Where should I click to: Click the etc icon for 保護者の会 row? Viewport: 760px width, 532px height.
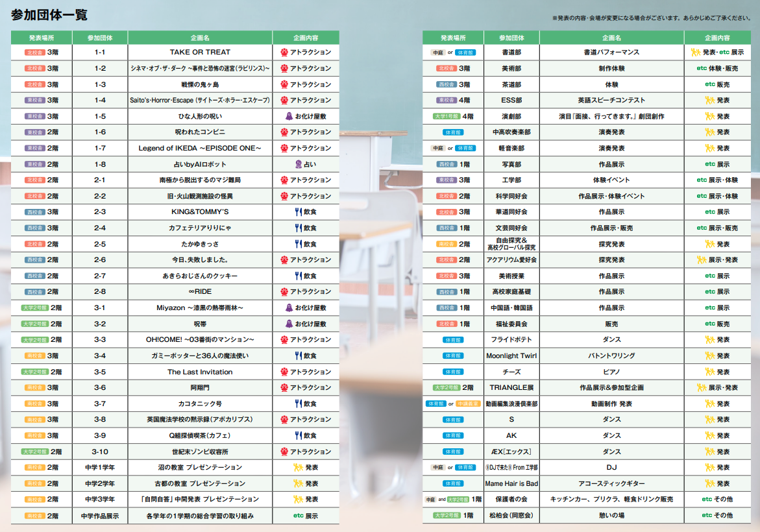pos(707,499)
